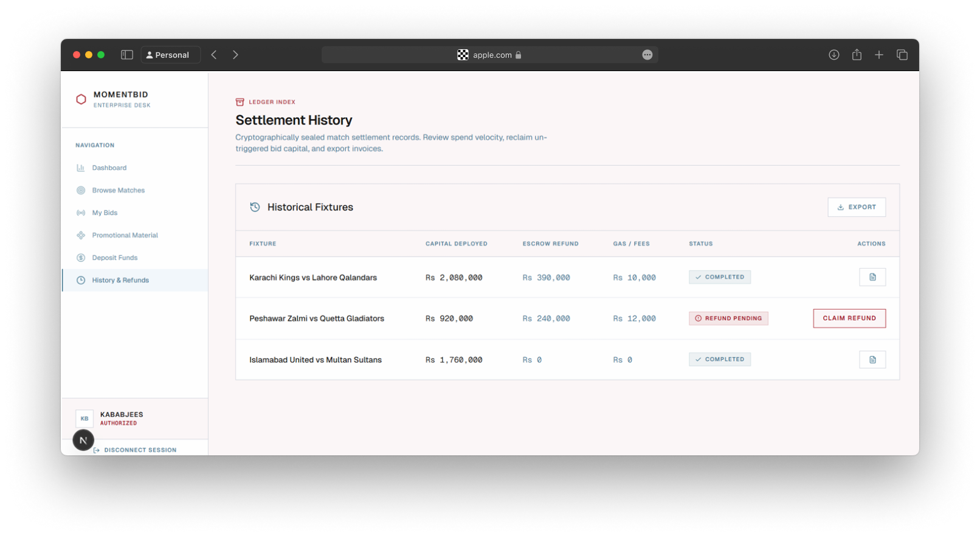
Task: Open a new tab
Action: [879, 55]
